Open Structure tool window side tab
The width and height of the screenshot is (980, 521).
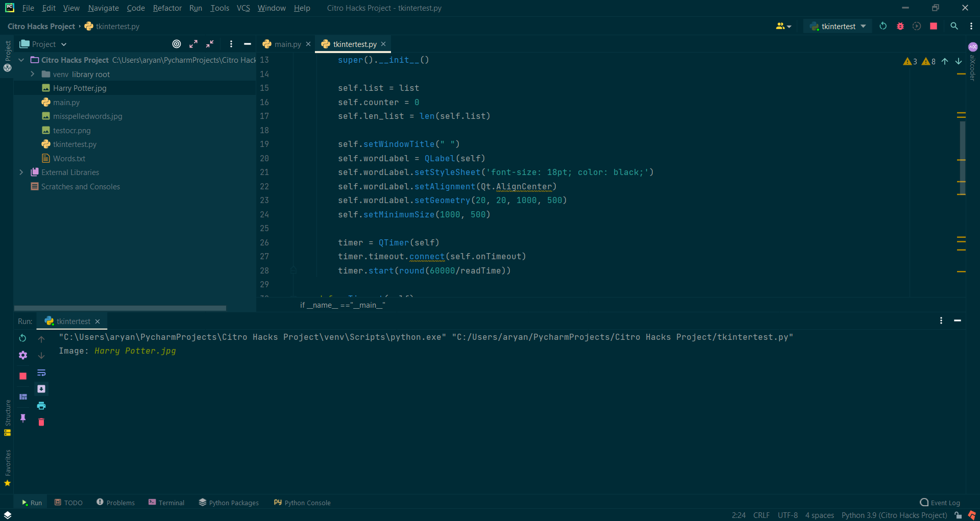(8, 417)
